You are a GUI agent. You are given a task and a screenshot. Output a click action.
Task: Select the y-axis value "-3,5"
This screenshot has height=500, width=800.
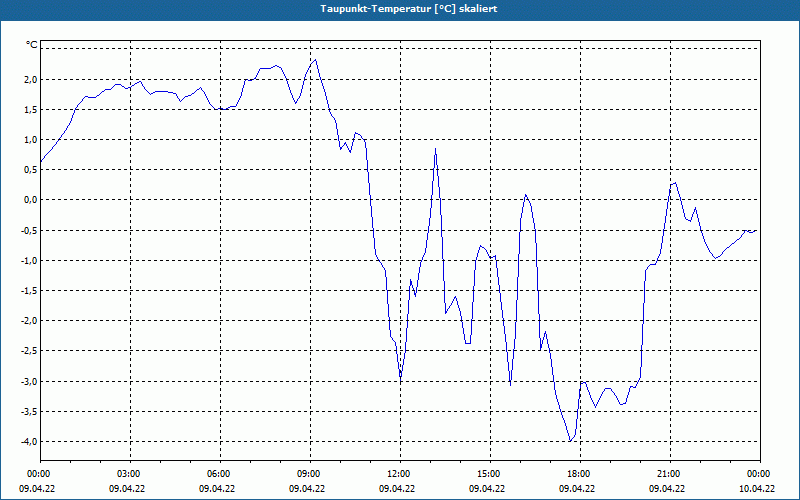point(30,411)
